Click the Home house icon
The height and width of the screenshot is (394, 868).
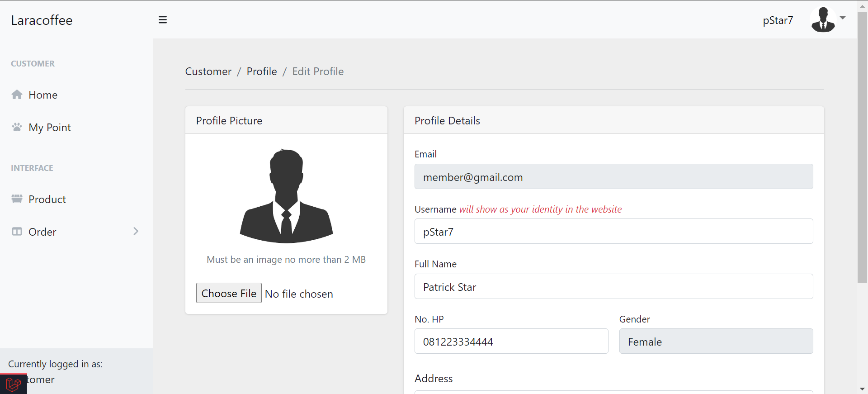coord(17,95)
